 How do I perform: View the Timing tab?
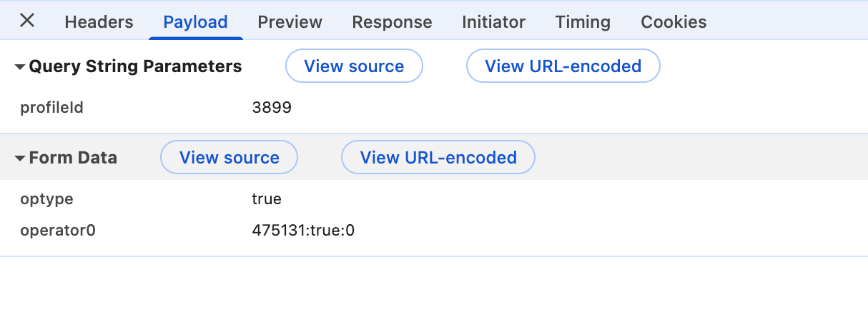coord(583,22)
